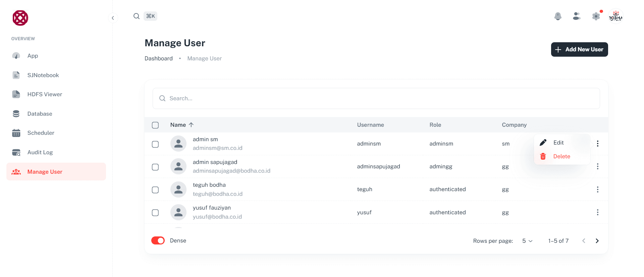This screenshot has width=644, height=277.
Task: Click the ⌘K shortcut badge
Action: [150, 16]
